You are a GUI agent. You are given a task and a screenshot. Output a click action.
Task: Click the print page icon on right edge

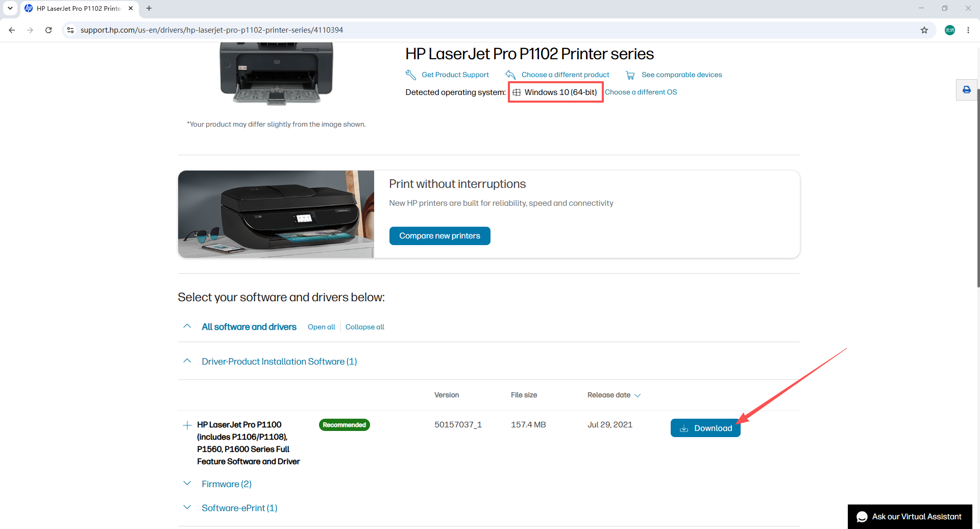coord(967,90)
